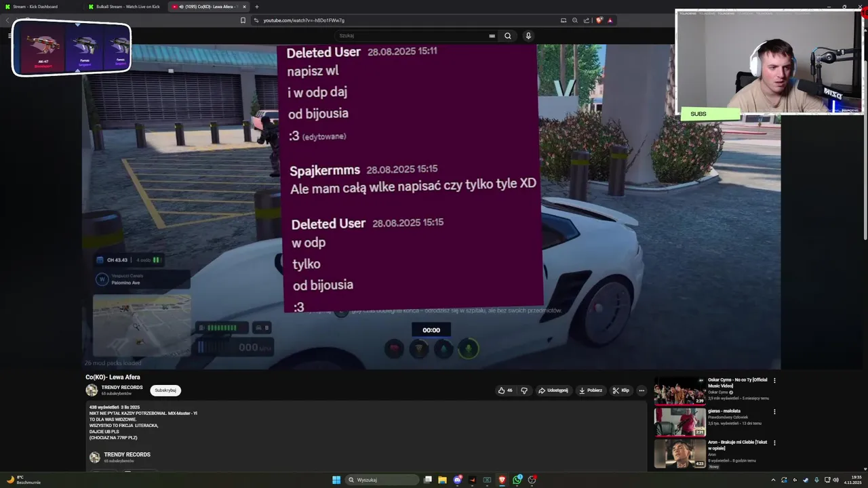Click the Klip button
The height and width of the screenshot is (488, 868).
coord(620,390)
